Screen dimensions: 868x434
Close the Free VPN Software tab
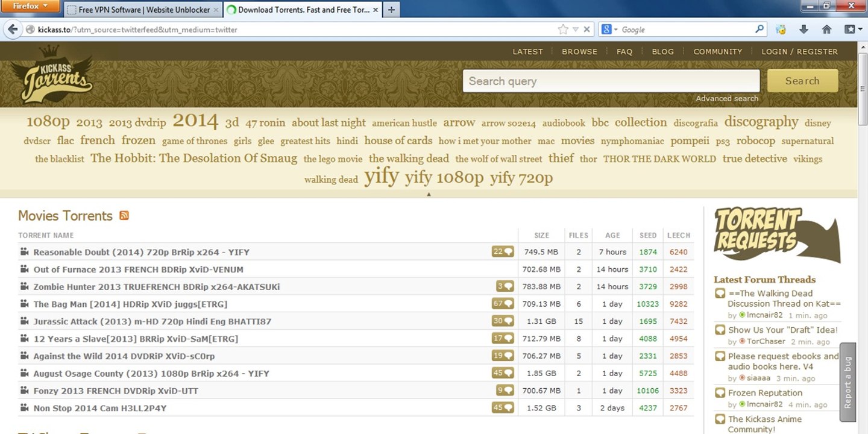click(x=216, y=10)
